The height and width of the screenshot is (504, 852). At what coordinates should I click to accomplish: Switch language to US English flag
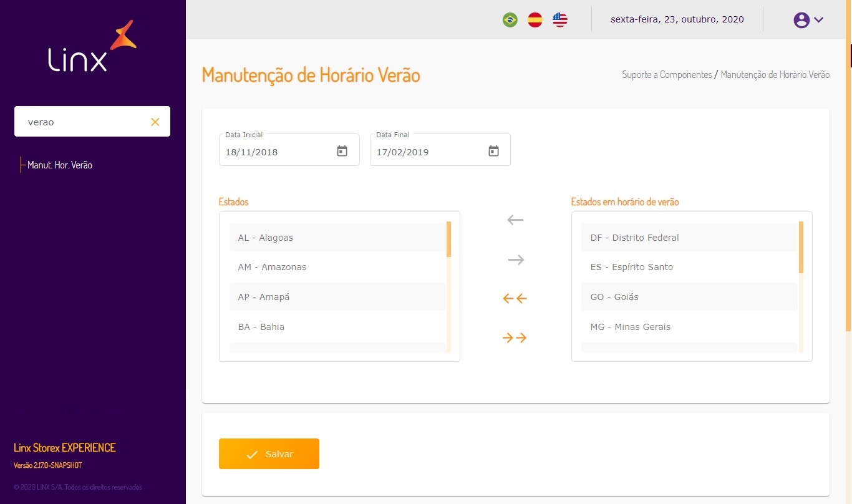tap(560, 20)
